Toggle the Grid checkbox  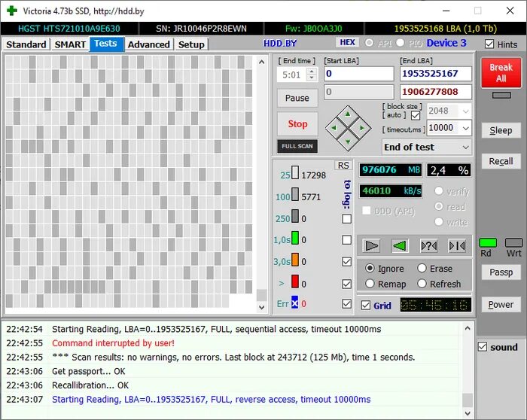366,306
